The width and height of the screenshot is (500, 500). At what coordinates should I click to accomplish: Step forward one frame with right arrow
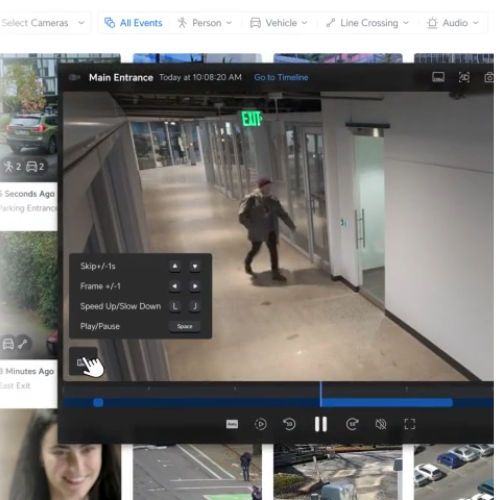[x=195, y=286]
